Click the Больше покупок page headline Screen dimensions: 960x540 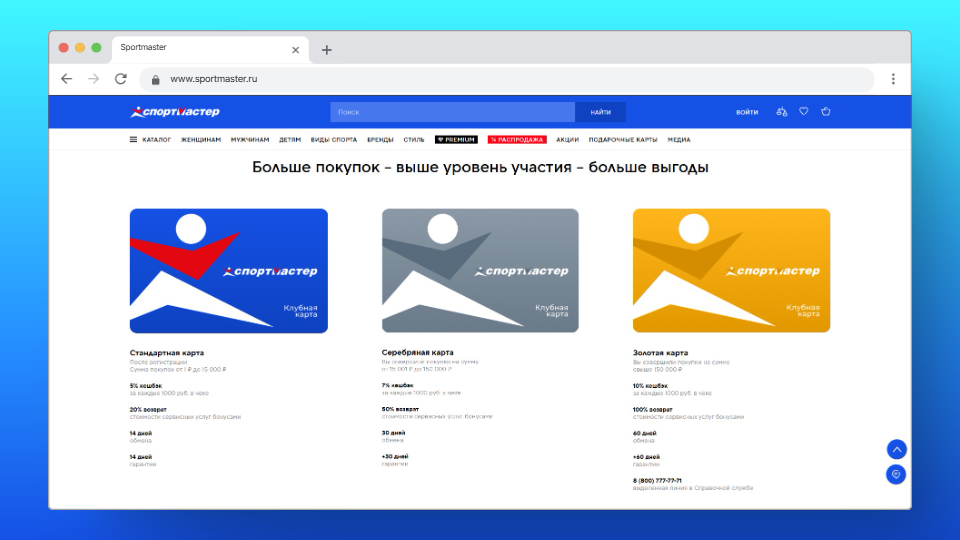(x=480, y=167)
